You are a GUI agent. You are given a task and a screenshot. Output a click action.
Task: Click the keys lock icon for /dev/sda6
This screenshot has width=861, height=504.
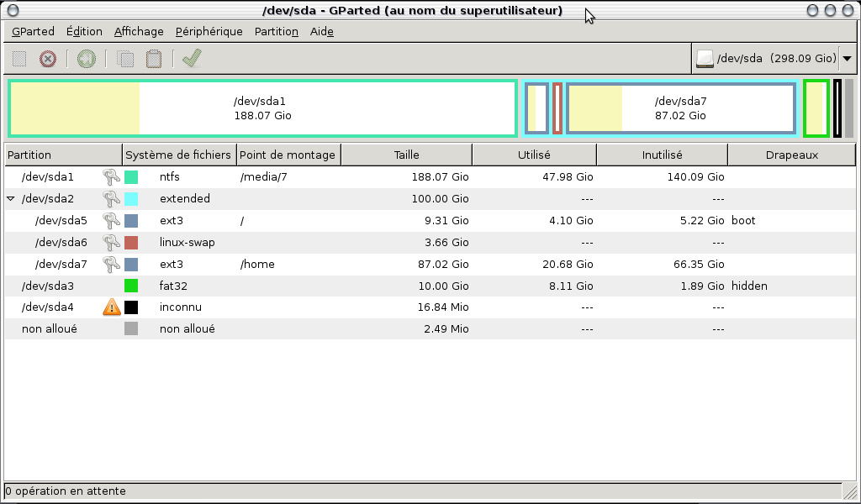[112, 243]
